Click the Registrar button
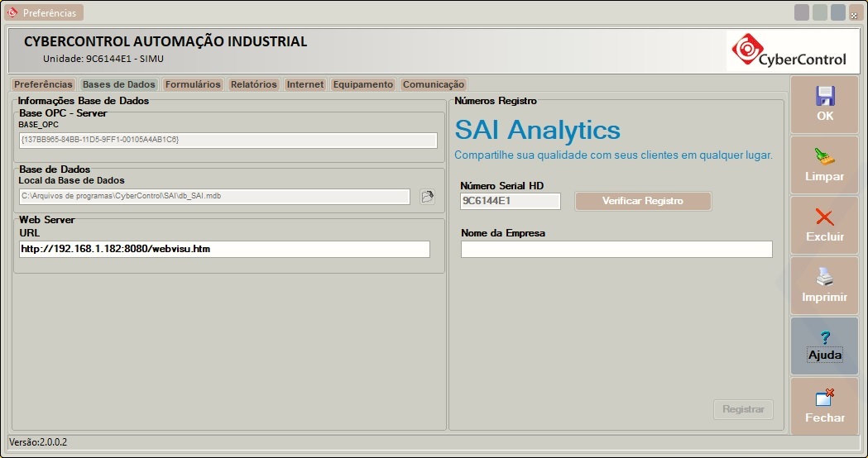Screen dimensions: 868x458 coord(742,409)
